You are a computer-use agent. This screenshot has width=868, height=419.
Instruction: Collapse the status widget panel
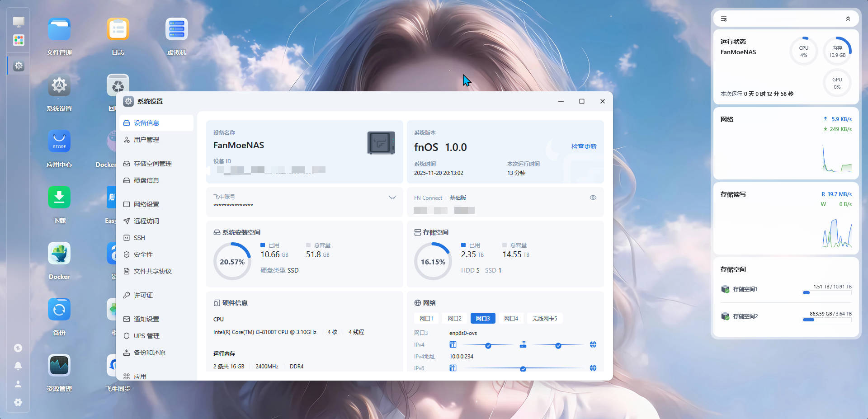click(x=848, y=19)
